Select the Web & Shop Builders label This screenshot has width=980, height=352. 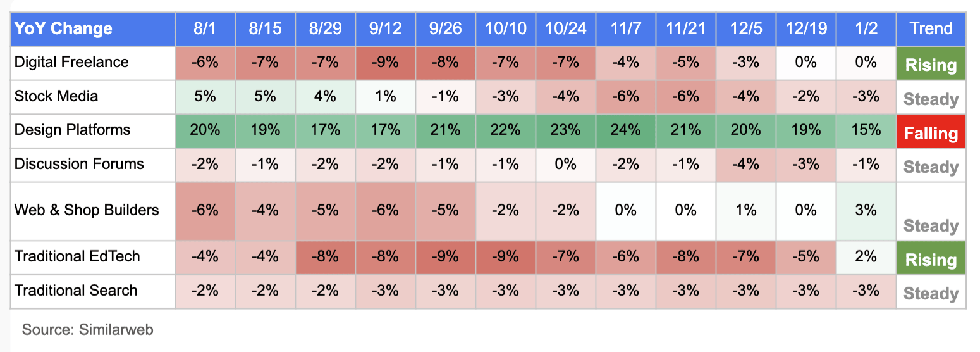[x=87, y=210]
